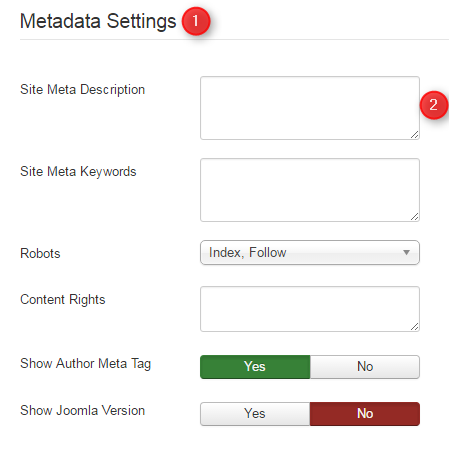This screenshot has height=450, width=449.
Task: Click the Site Meta Keywords resize grip
Action: pos(414,217)
